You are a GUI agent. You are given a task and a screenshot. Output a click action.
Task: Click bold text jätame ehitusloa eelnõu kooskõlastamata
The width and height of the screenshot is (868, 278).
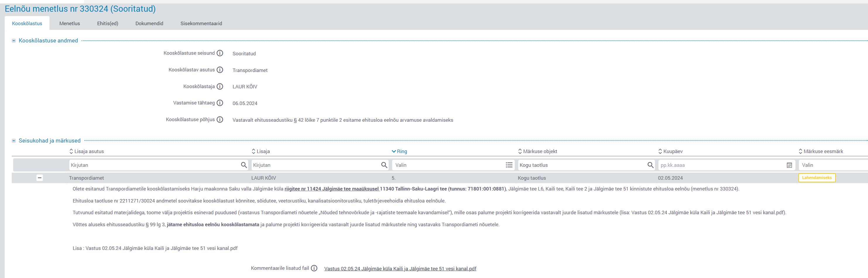(x=213, y=224)
